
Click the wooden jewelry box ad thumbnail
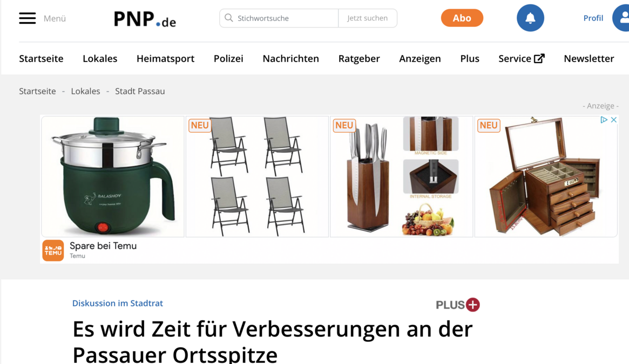coord(546,176)
